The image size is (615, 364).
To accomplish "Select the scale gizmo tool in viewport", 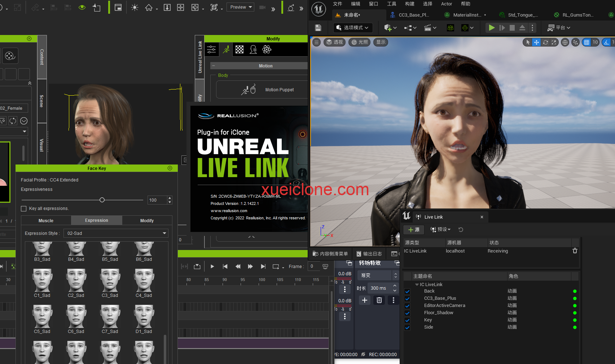I will click(x=554, y=42).
